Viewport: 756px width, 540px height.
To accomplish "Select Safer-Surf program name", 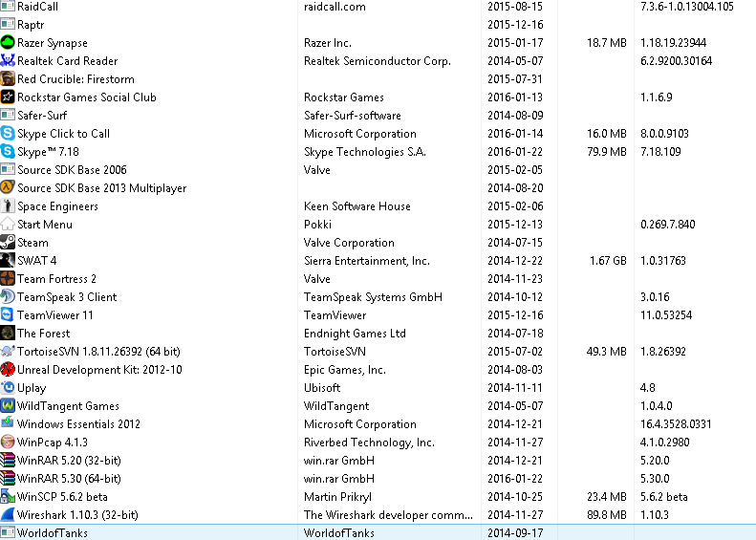I will coord(42,116).
